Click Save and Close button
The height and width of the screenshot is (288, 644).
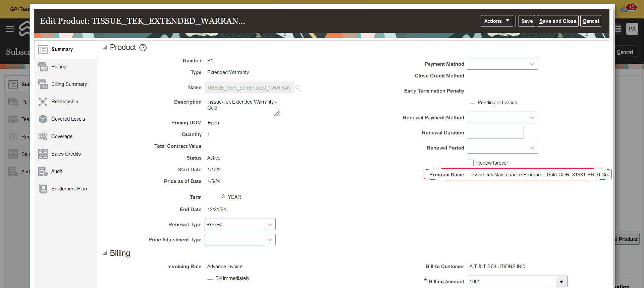557,21
